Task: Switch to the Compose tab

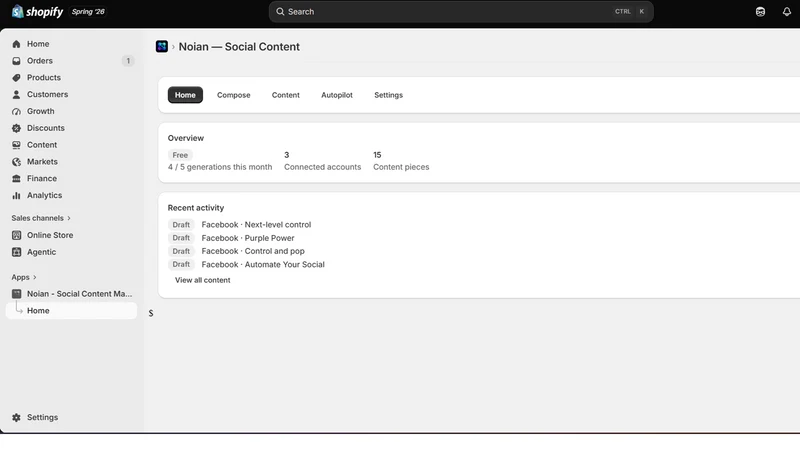Action: [234, 95]
